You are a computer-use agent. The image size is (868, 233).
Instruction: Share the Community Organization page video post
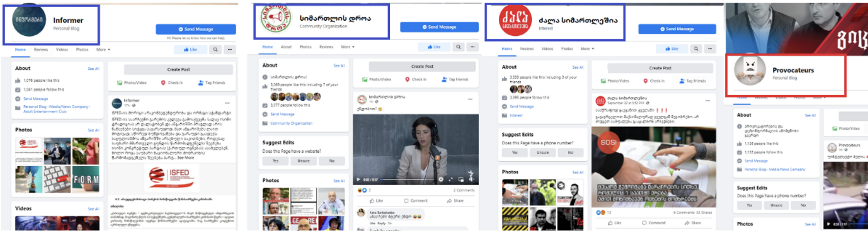455,201
